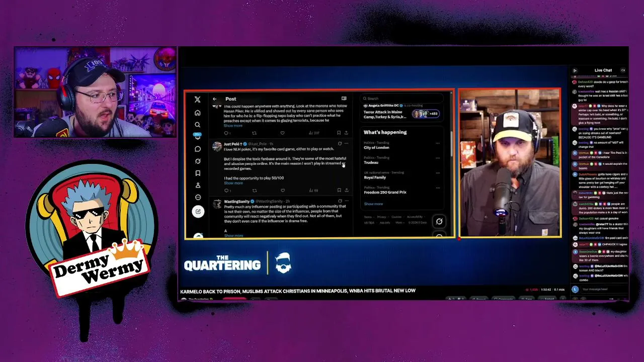
Task: Like the Just Pelé post
Action: pyautogui.click(x=282, y=191)
